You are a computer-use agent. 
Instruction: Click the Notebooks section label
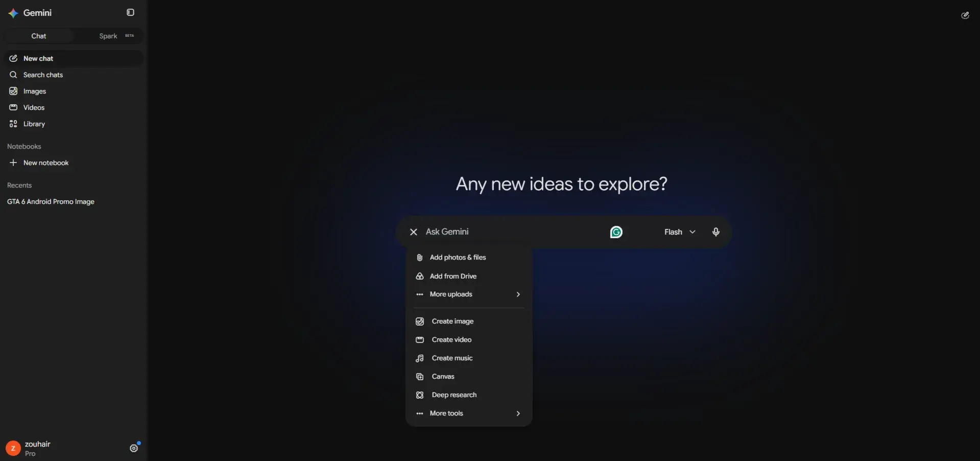[24, 146]
